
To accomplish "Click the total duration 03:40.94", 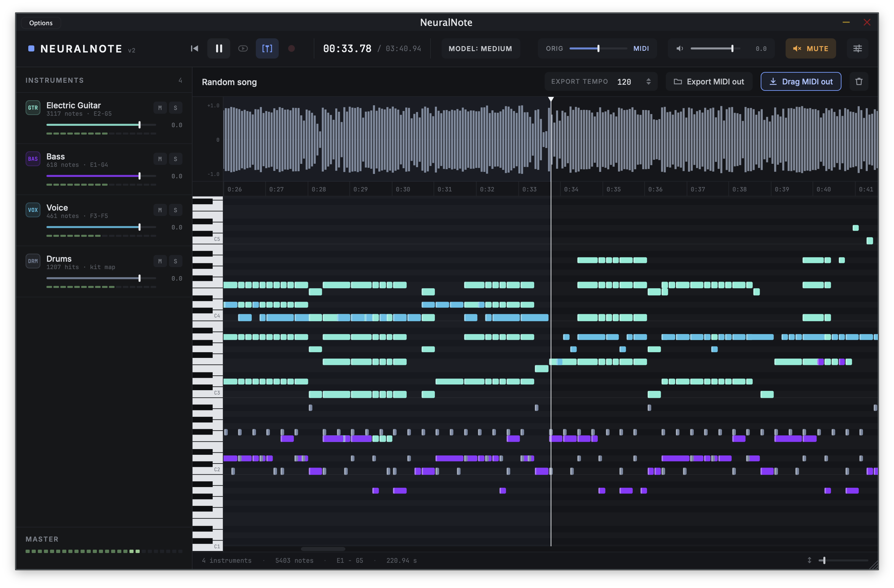I will point(404,49).
